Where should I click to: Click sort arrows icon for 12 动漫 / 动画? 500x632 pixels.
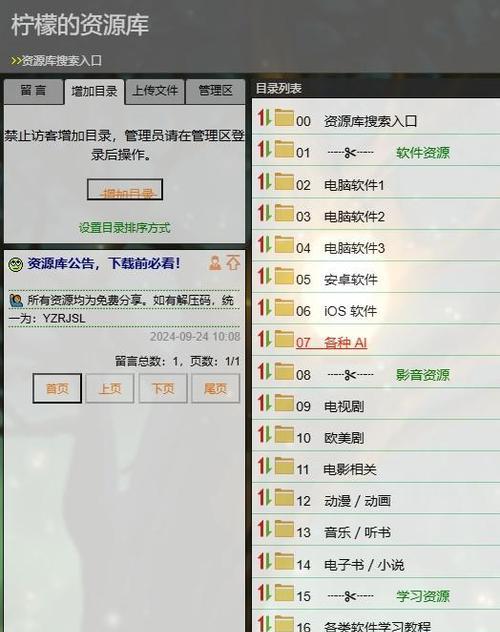click(265, 498)
